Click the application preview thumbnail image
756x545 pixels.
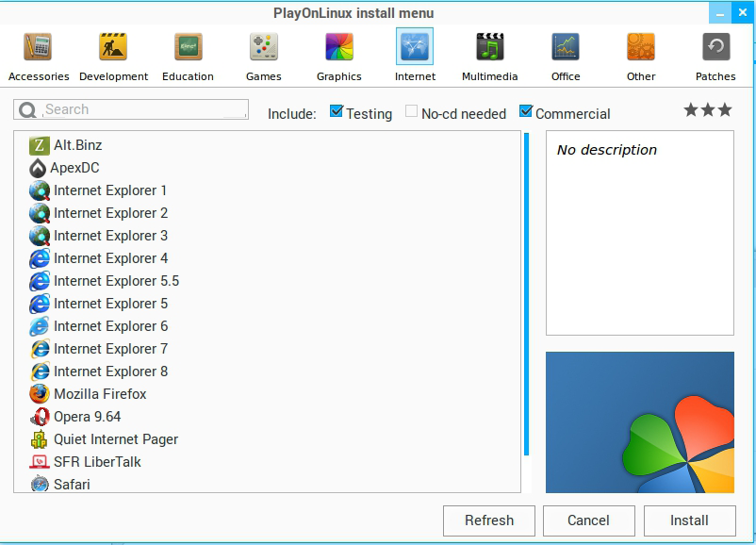click(x=640, y=422)
